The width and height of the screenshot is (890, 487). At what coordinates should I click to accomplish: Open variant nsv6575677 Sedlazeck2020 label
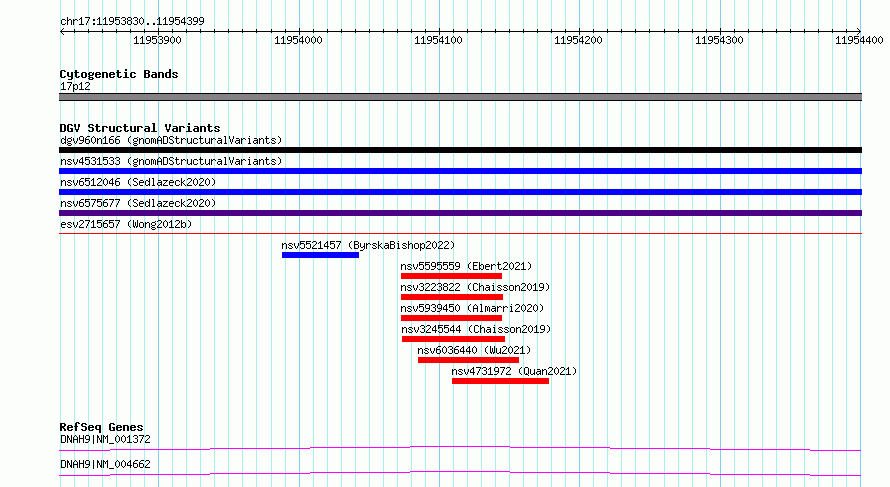tap(138, 203)
